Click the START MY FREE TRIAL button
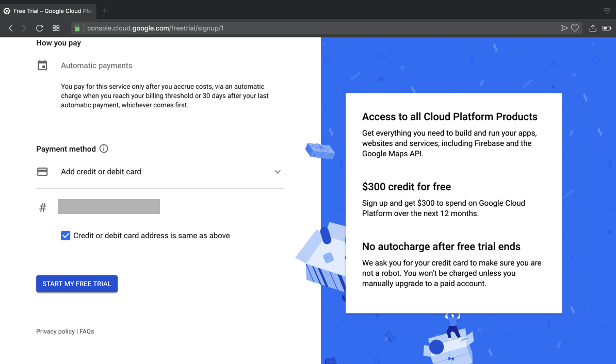616x364 pixels. coord(77,284)
